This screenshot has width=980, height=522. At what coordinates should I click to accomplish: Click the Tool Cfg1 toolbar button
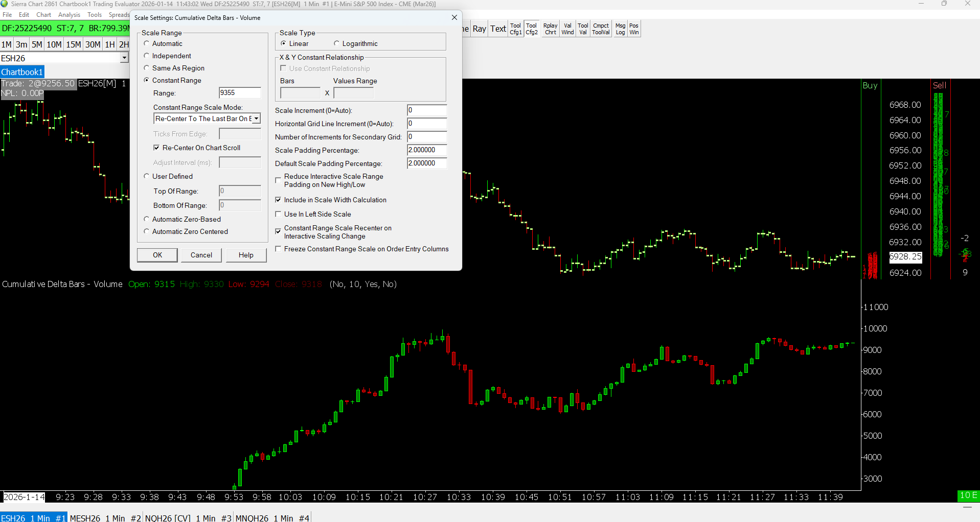tap(515, 29)
